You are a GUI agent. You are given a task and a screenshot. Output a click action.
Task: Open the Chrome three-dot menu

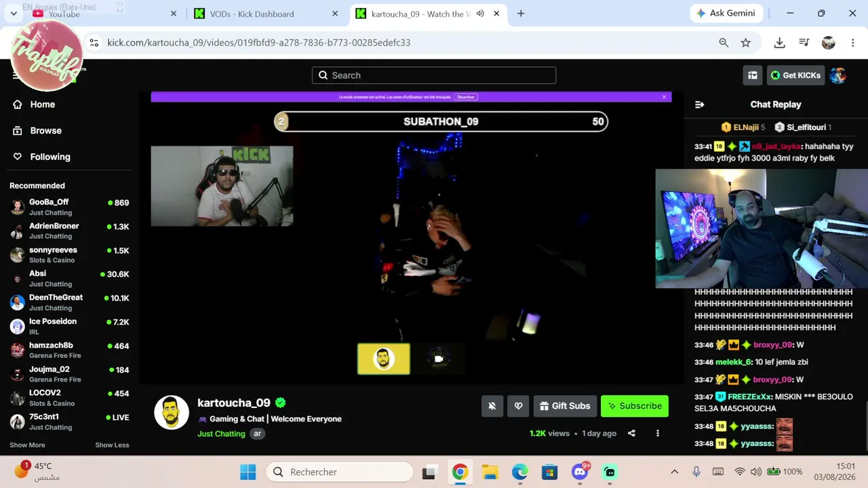click(x=852, y=43)
